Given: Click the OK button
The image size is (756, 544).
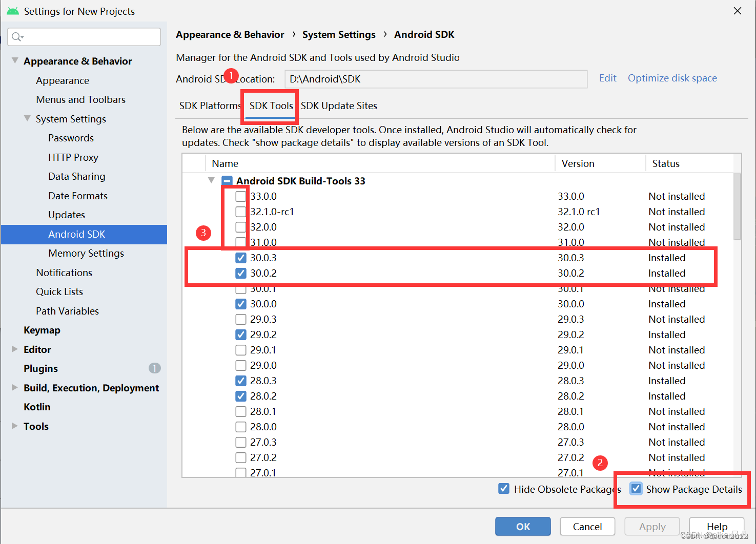Looking at the screenshot, I should tap(523, 527).
